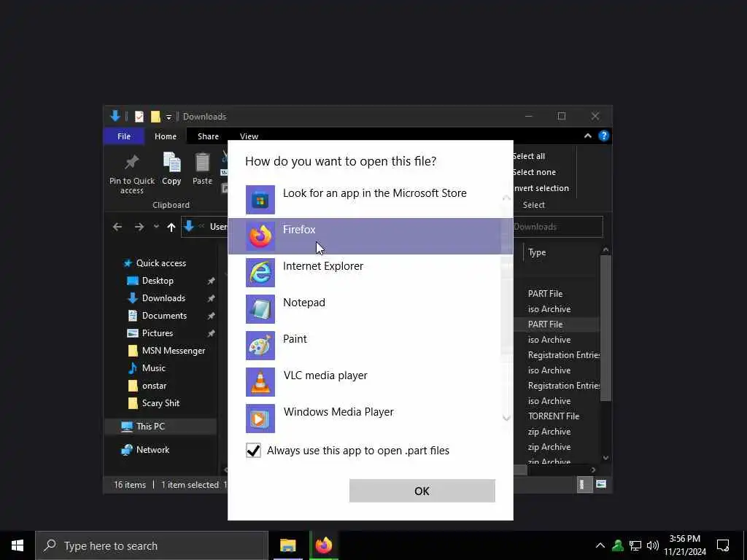Open Explorer help question mark icon
Viewport: 747px width, 560px height.
click(x=603, y=136)
